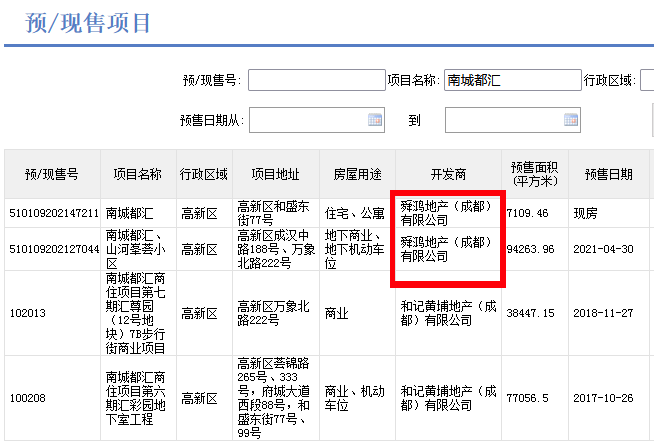Click project name 南城都汇 in first row
The width and height of the screenshot is (654, 441).
click(129, 213)
